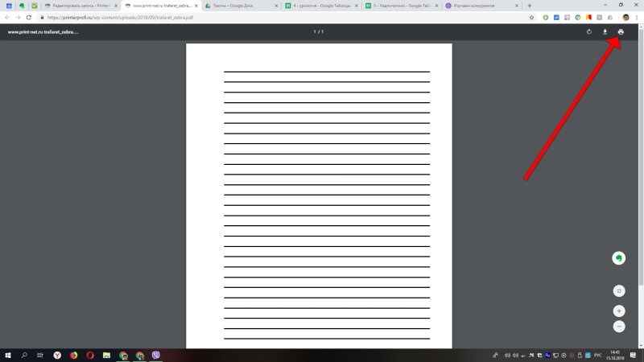Open a new browser tab
The width and height of the screenshot is (644, 362).
tap(529, 6)
